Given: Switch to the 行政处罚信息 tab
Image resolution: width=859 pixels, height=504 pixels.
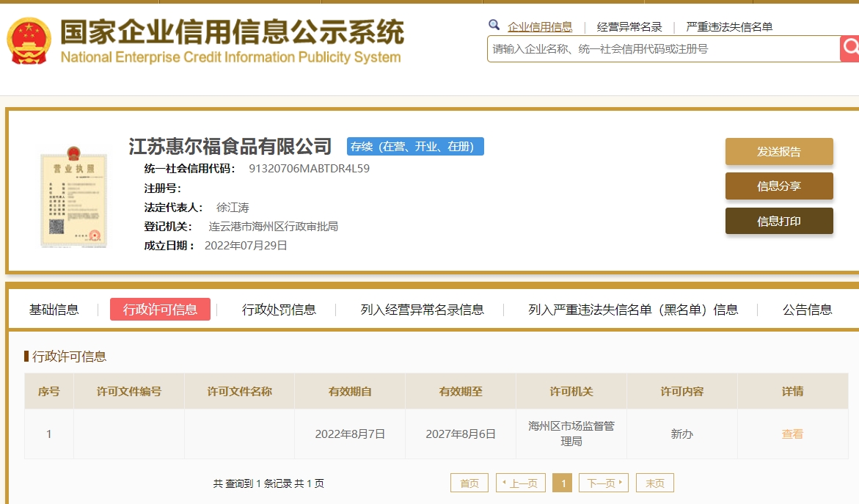Looking at the screenshot, I should click(x=279, y=310).
